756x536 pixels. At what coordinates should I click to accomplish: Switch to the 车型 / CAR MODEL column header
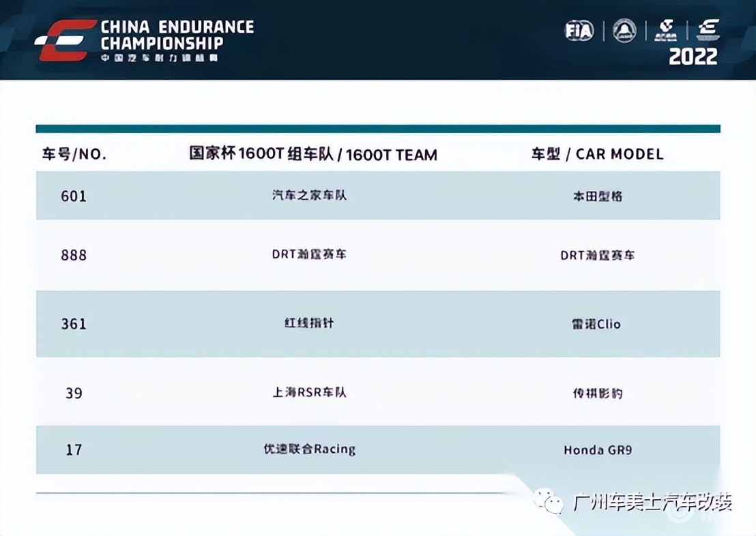point(596,153)
